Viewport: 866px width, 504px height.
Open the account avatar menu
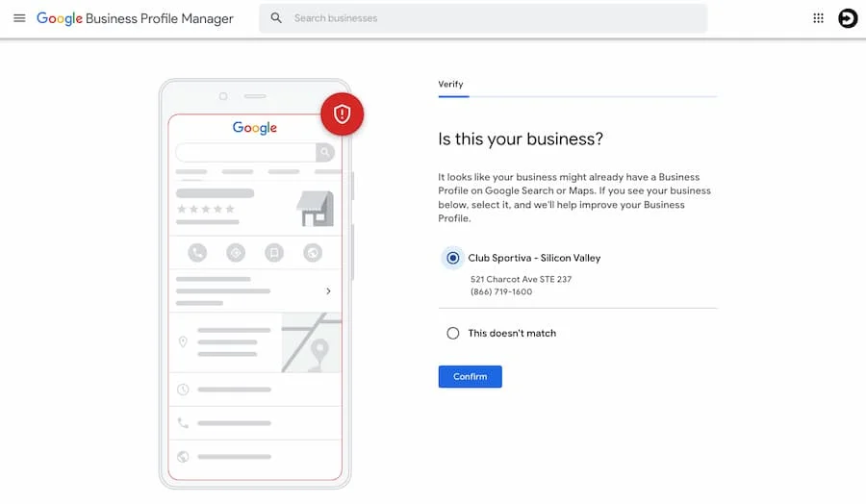pyautogui.click(x=847, y=18)
